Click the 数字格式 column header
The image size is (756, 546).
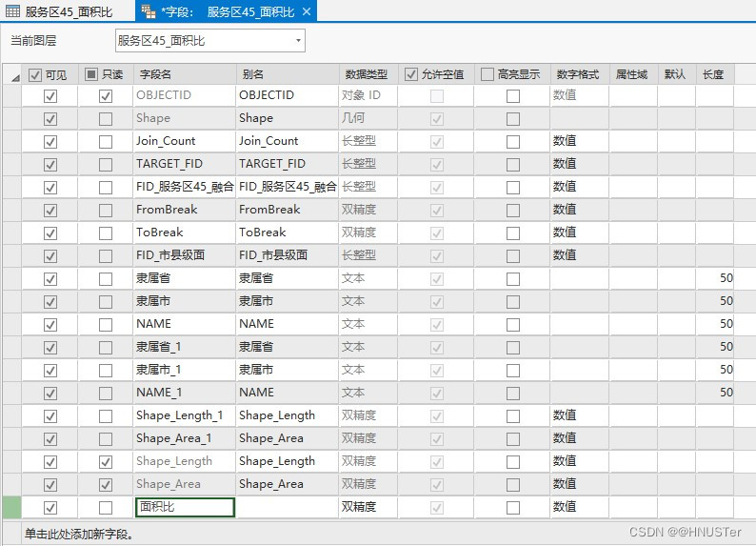[580, 74]
